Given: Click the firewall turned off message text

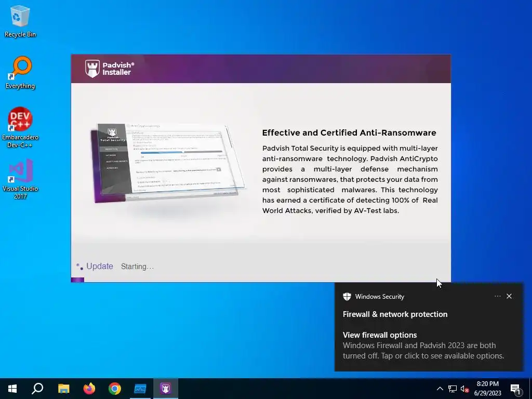Looking at the screenshot, I should click(x=423, y=351).
